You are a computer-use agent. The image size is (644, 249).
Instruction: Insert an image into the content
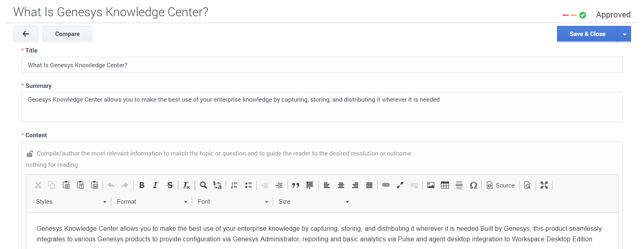click(x=431, y=185)
